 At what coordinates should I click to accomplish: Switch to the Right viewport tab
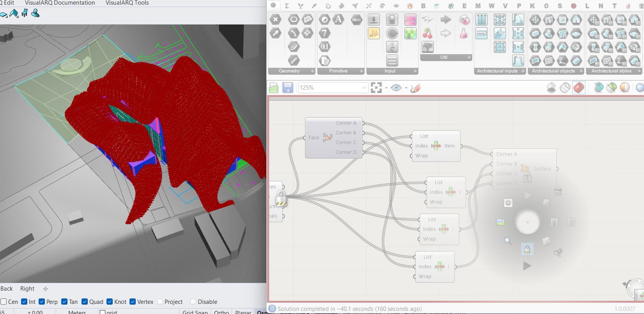[27, 289]
